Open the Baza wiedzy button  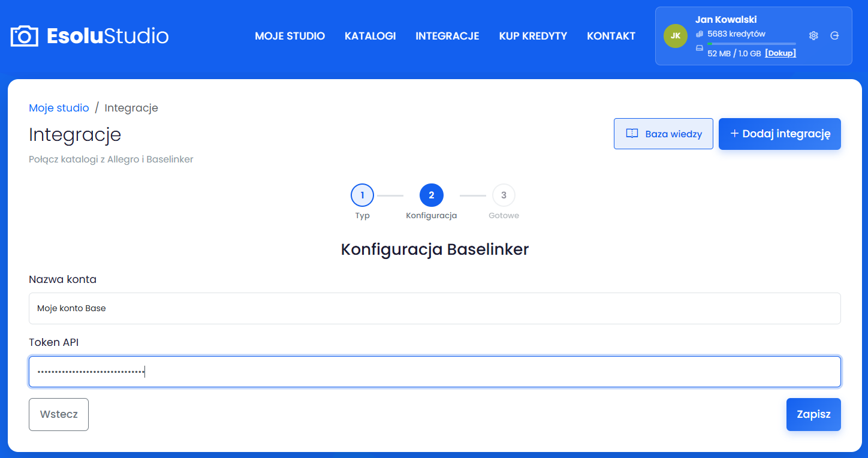click(664, 134)
